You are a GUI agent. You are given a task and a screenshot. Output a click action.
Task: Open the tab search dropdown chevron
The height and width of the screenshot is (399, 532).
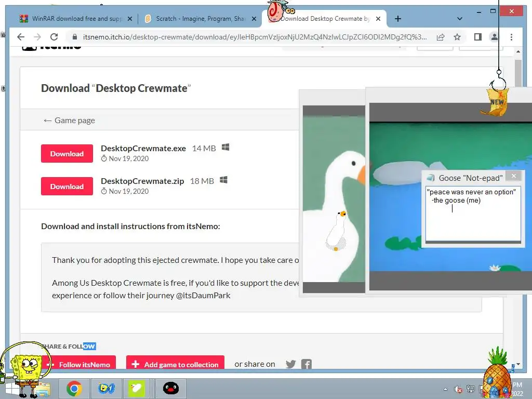pyautogui.click(x=460, y=19)
